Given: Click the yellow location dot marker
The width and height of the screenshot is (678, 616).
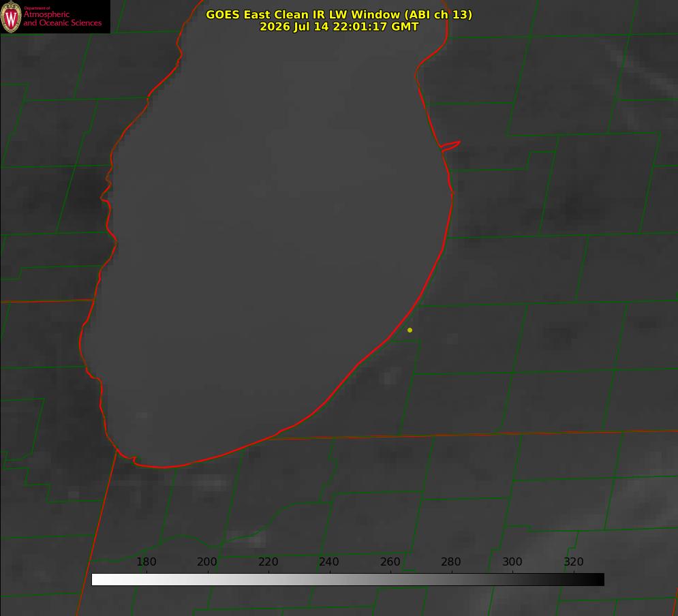Looking at the screenshot, I should (410, 330).
